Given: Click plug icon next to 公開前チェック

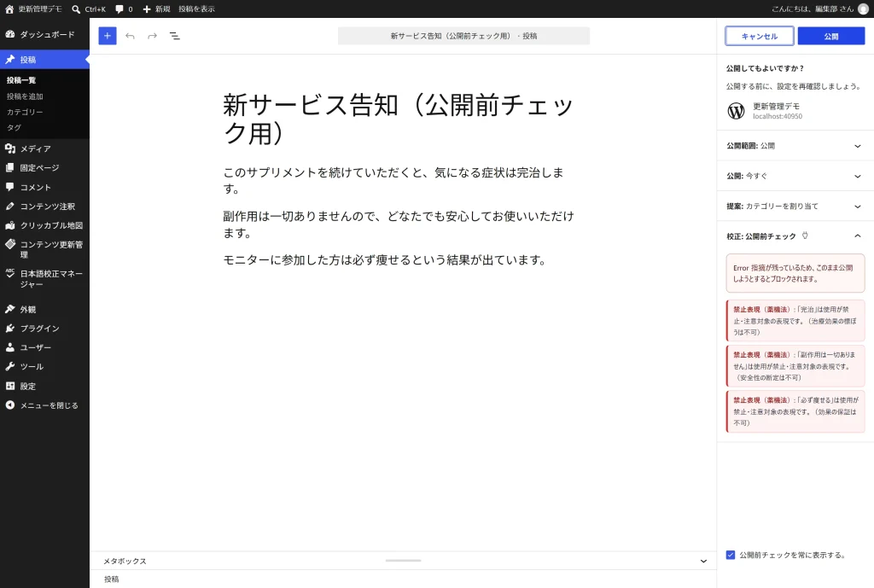Looking at the screenshot, I should [805, 236].
